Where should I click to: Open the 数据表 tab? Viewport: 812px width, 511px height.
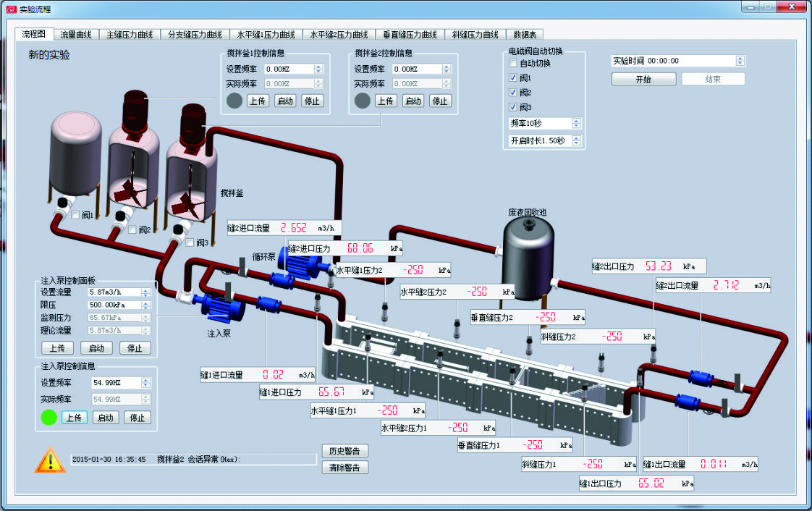(x=525, y=34)
